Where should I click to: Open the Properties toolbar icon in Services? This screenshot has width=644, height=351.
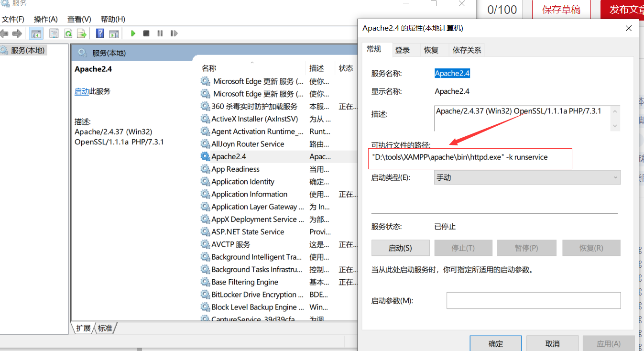[x=54, y=33]
